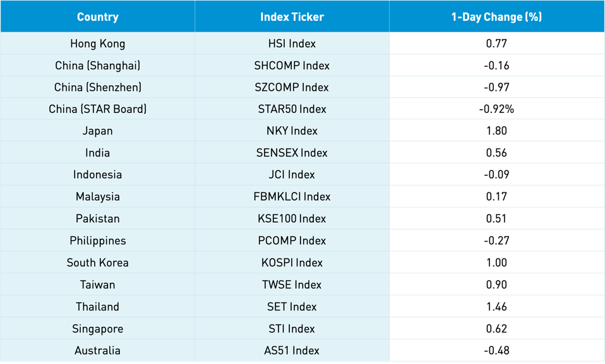
Task: Click the China (Shanghai) cell
Action: [x=97, y=66]
